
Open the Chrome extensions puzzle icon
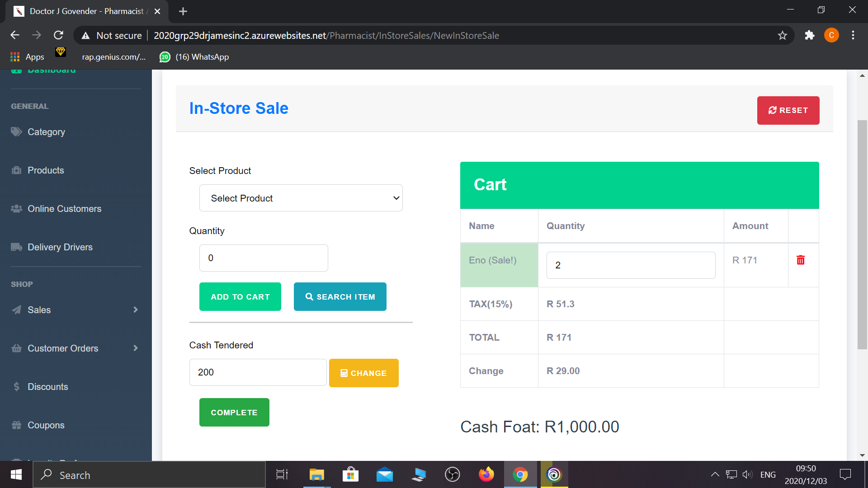click(x=809, y=35)
